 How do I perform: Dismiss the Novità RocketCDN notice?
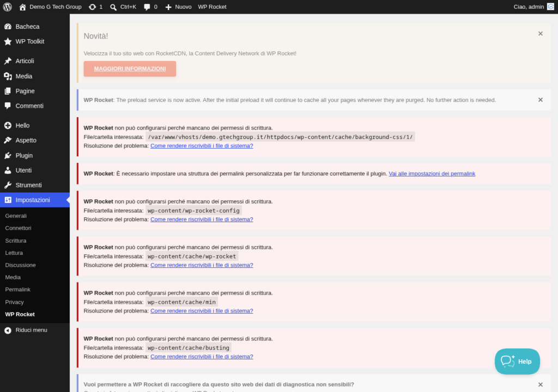tap(541, 33)
